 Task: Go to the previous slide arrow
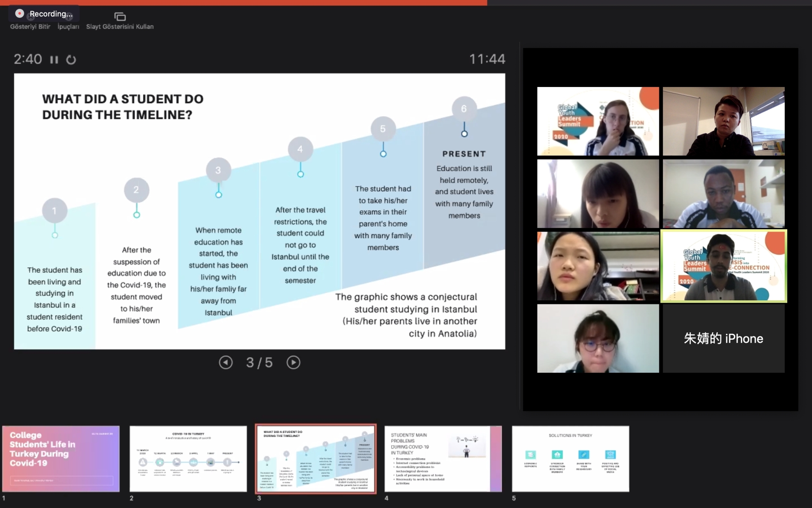point(226,362)
